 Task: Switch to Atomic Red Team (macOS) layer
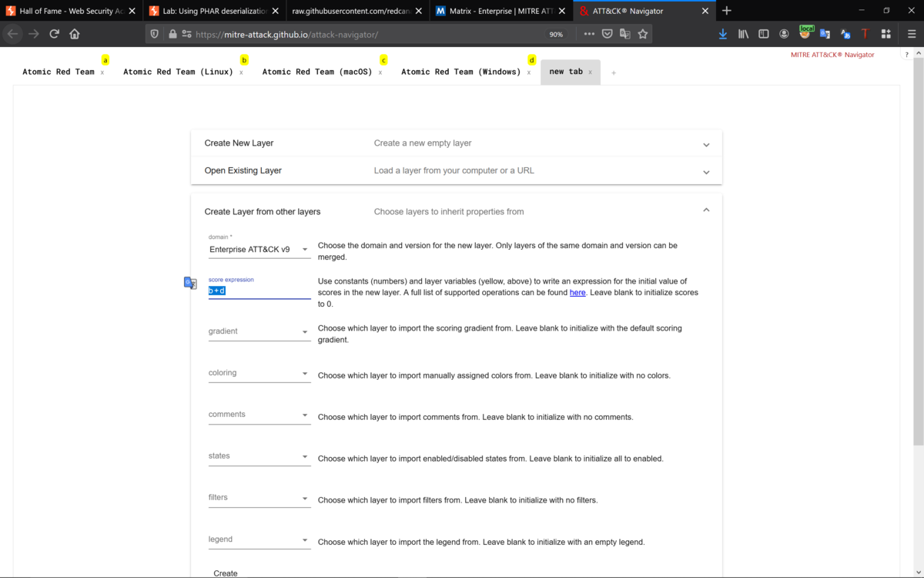click(317, 72)
